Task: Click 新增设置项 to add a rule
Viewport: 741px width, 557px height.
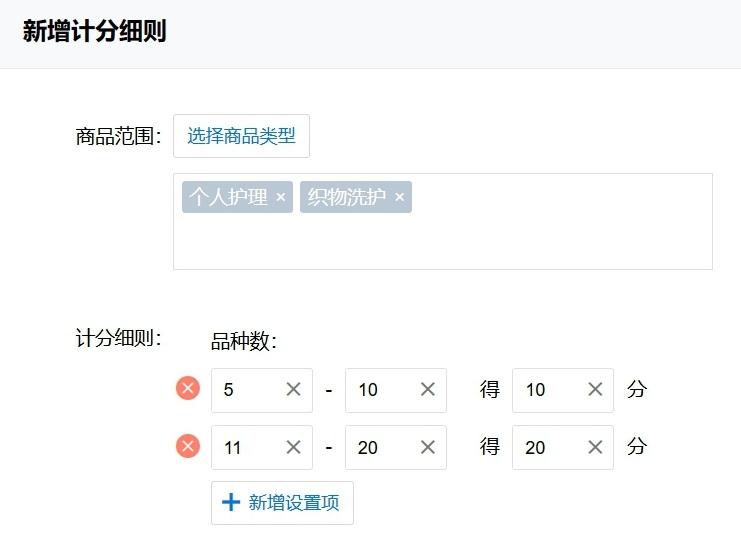Action: tap(282, 503)
